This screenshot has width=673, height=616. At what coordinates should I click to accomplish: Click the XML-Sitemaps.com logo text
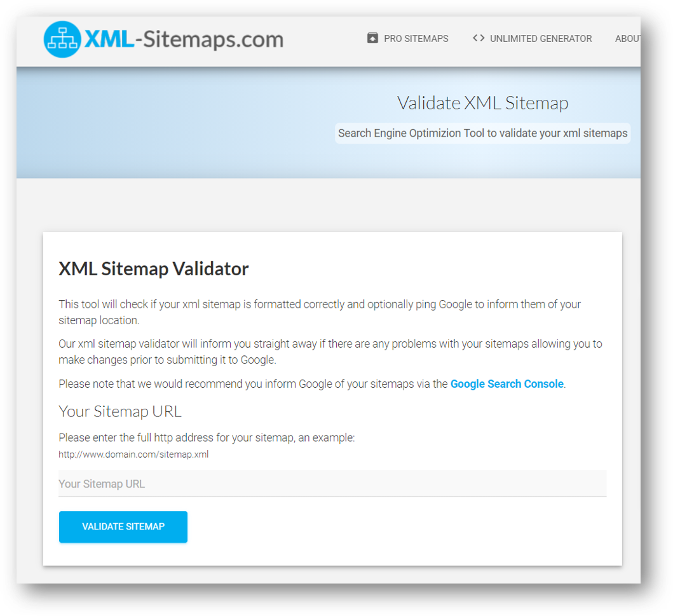tap(184, 39)
